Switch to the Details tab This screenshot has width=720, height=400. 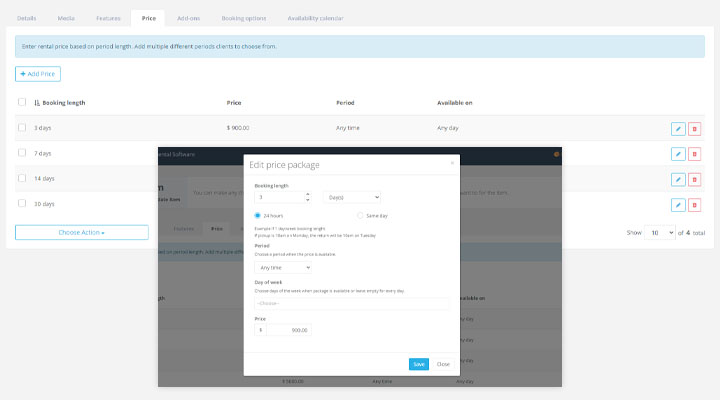27,18
